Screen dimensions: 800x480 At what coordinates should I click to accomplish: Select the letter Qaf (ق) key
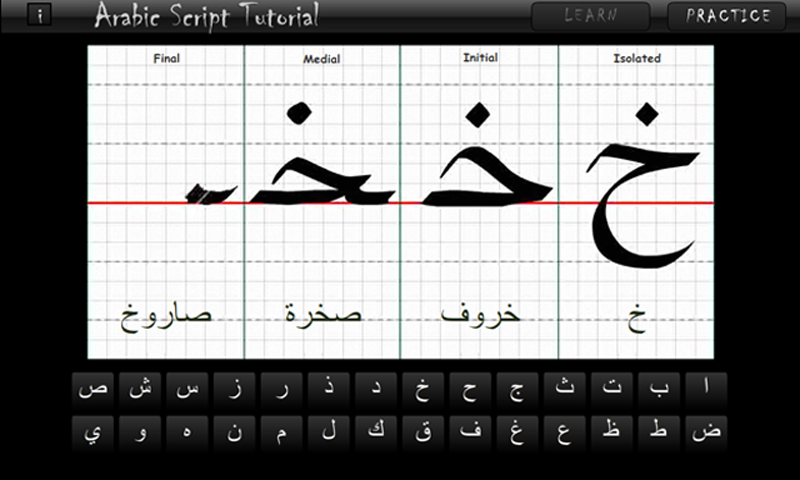click(x=423, y=433)
